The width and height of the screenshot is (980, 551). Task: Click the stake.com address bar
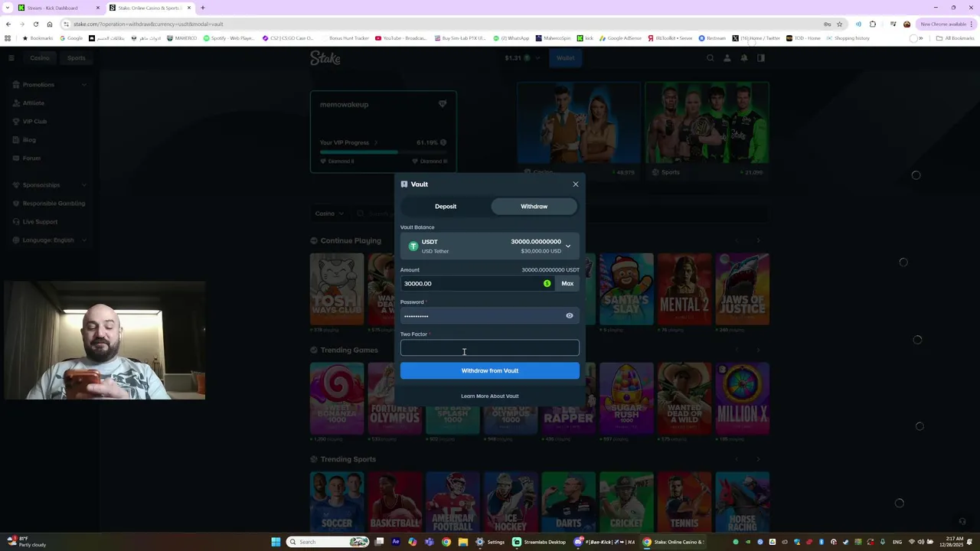[x=444, y=24]
